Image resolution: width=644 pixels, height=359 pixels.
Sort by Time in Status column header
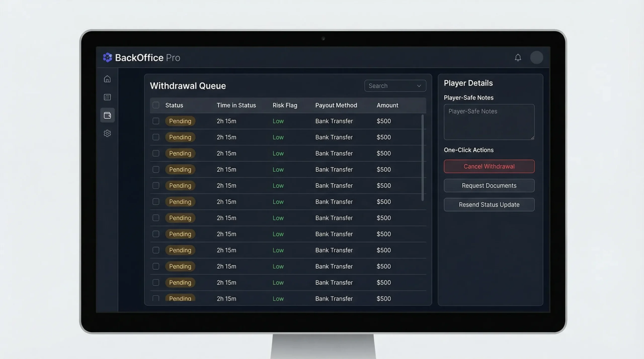tap(236, 105)
